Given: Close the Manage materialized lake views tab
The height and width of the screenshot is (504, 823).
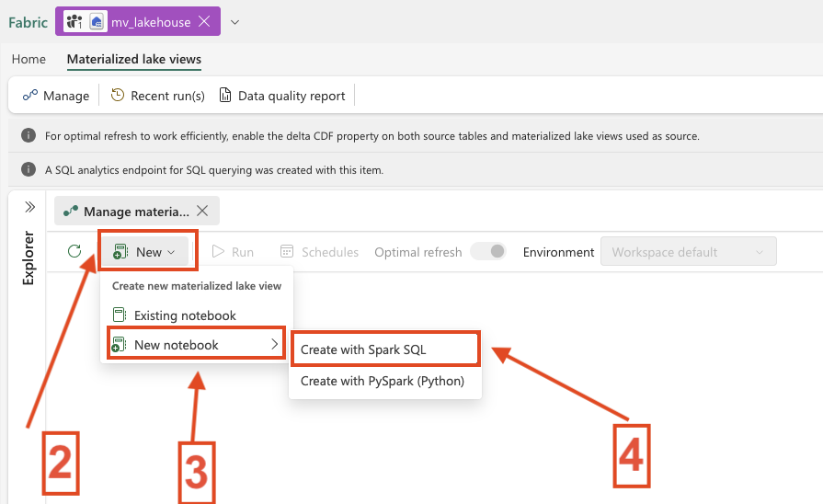Looking at the screenshot, I should click(202, 212).
